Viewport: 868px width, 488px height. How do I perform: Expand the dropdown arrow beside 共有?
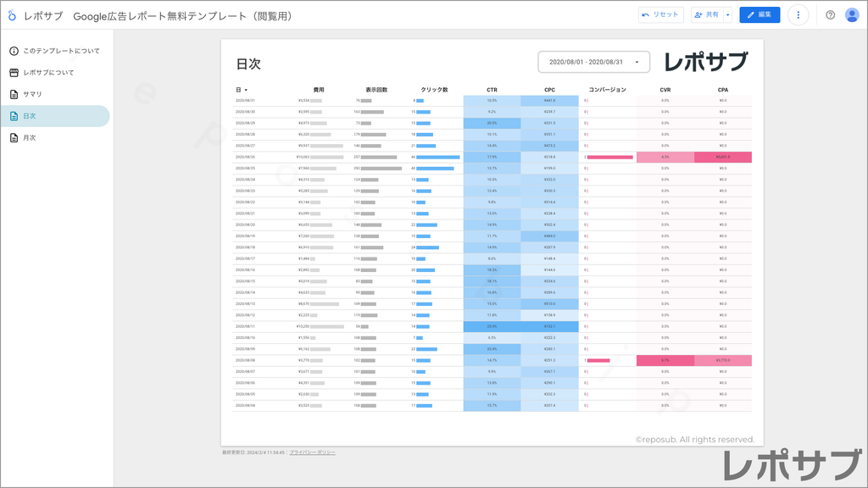point(726,14)
